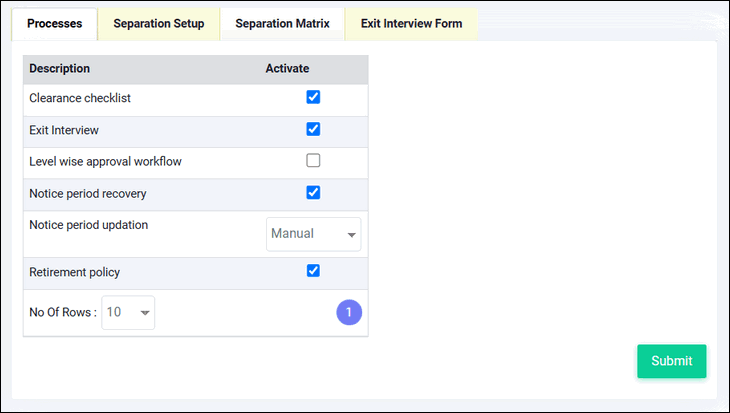The height and width of the screenshot is (413, 730).
Task: Expand the No Of Rows dropdown
Action: pyautogui.click(x=128, y=312)
